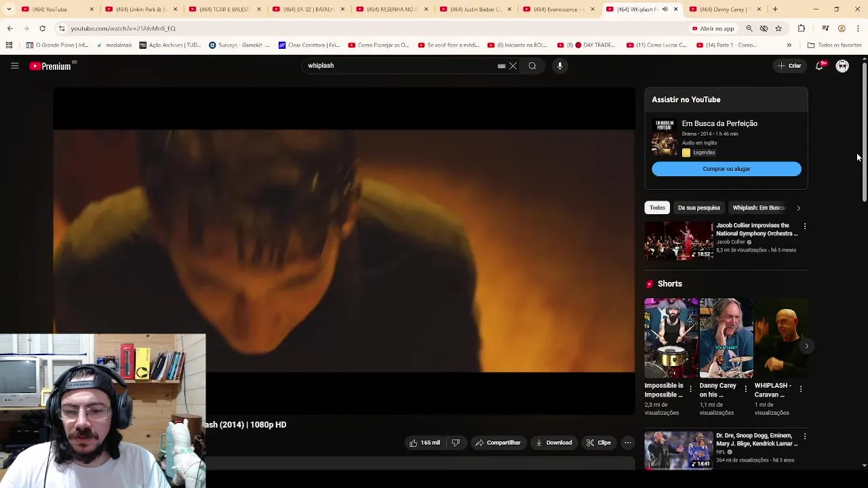The width and height of the screenshot is (868, 488).
Task: Click the crossed-eye tracking protection icon
Action: point(764,28)
